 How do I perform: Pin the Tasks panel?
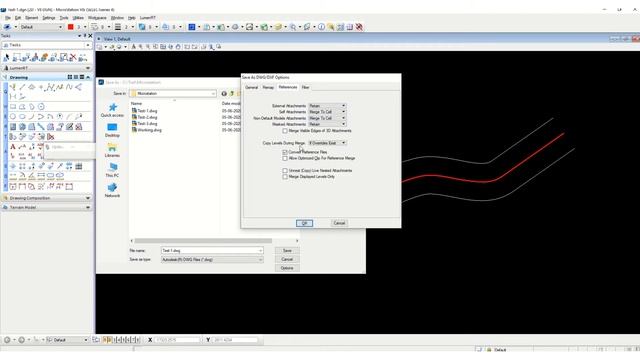(85, 36)
